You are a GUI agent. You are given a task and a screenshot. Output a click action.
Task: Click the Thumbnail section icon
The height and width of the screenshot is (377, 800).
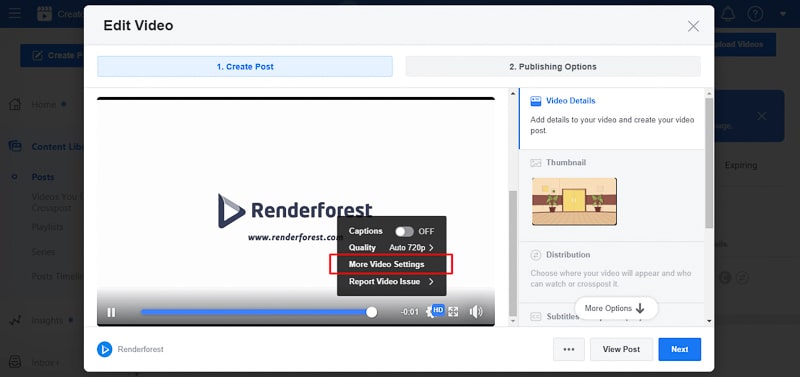tap(535, 163)
